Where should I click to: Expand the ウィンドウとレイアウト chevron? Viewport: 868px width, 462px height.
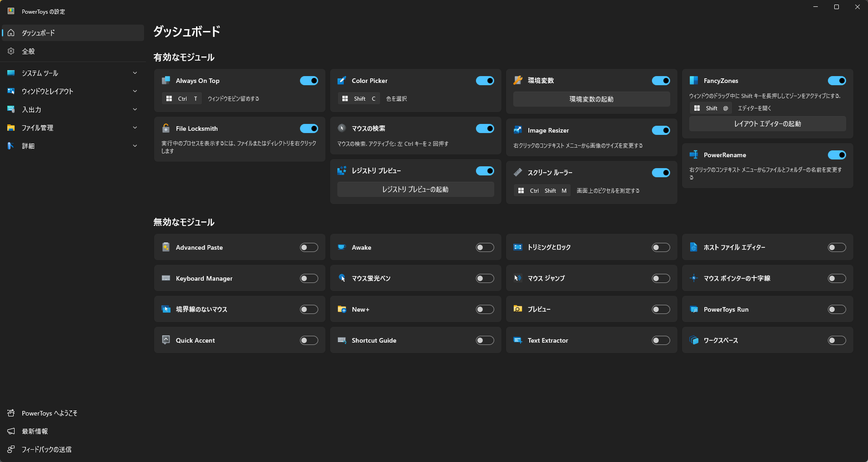[135, 91]
